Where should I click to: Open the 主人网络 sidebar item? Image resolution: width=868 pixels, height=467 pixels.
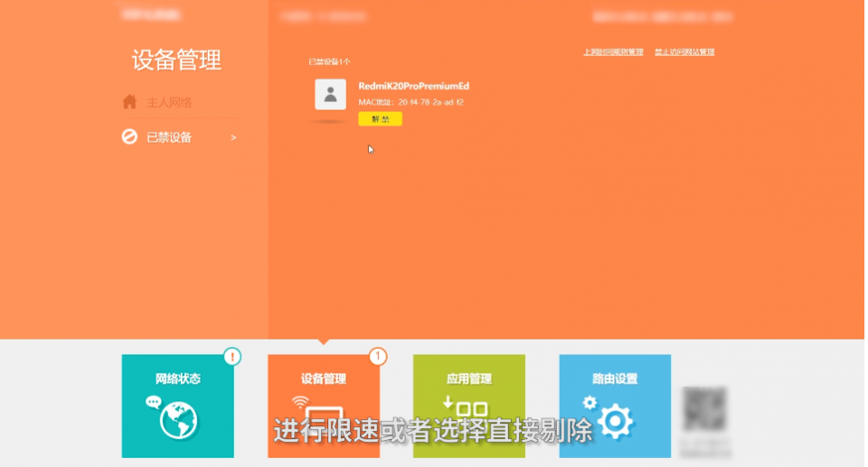[x=169, y=102]
